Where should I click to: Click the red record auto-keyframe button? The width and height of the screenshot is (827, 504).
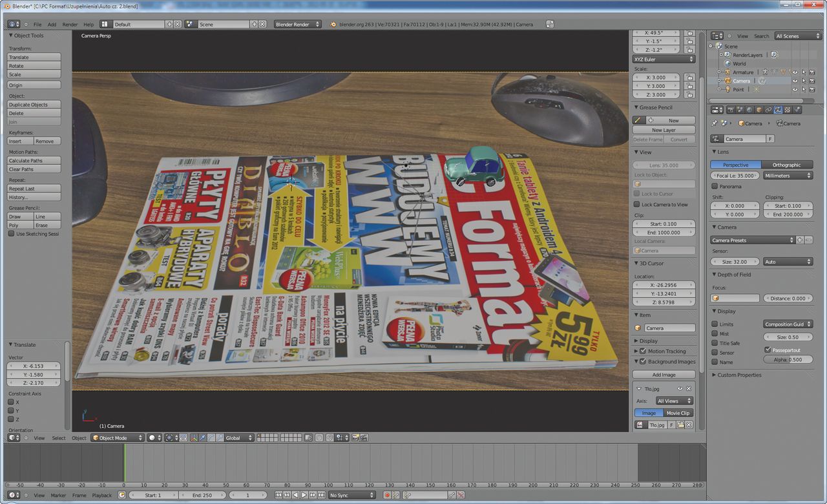387,495
